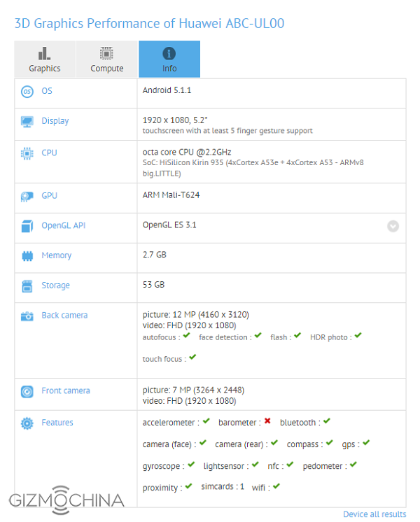
Task: Click the OpenGL API cube icon
Action: pos(27,226)
